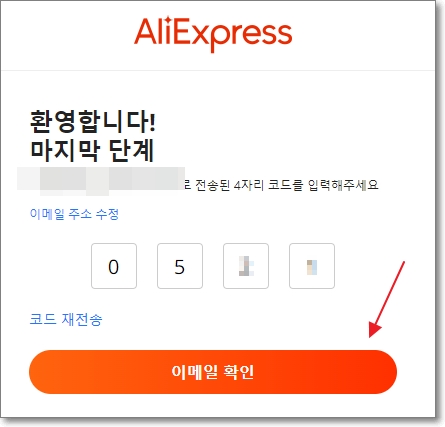Click the digit 5 in the code field

click(180, 267)
